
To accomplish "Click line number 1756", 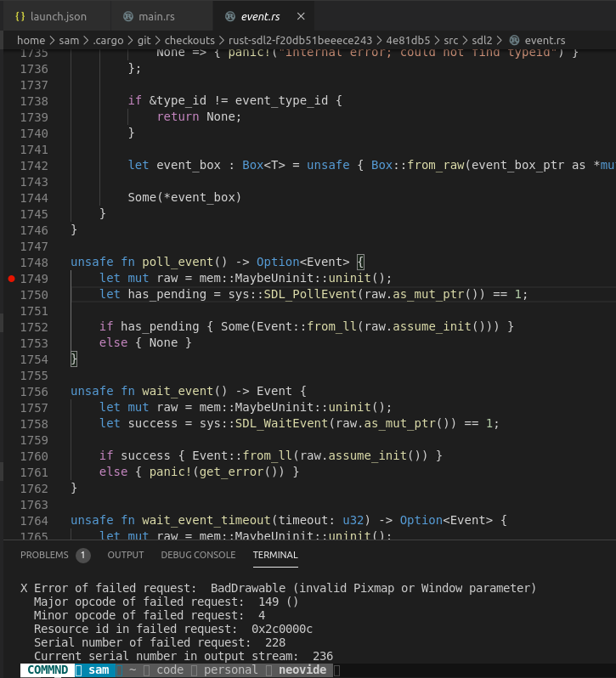I will point(34,392).
